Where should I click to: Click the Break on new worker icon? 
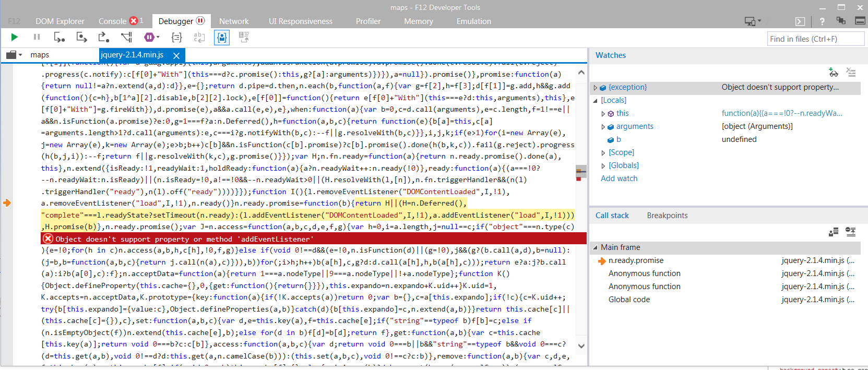coord(126,37)
